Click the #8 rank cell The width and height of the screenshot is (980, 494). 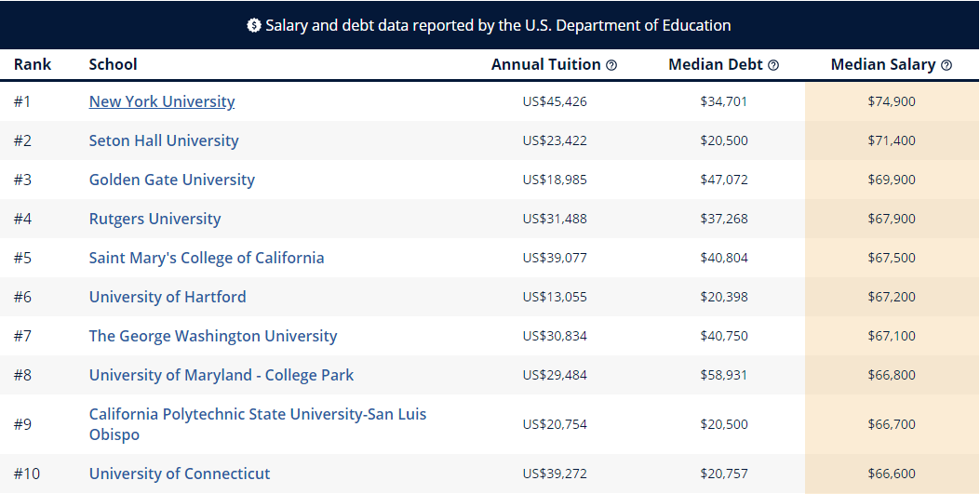coord(22,375)
